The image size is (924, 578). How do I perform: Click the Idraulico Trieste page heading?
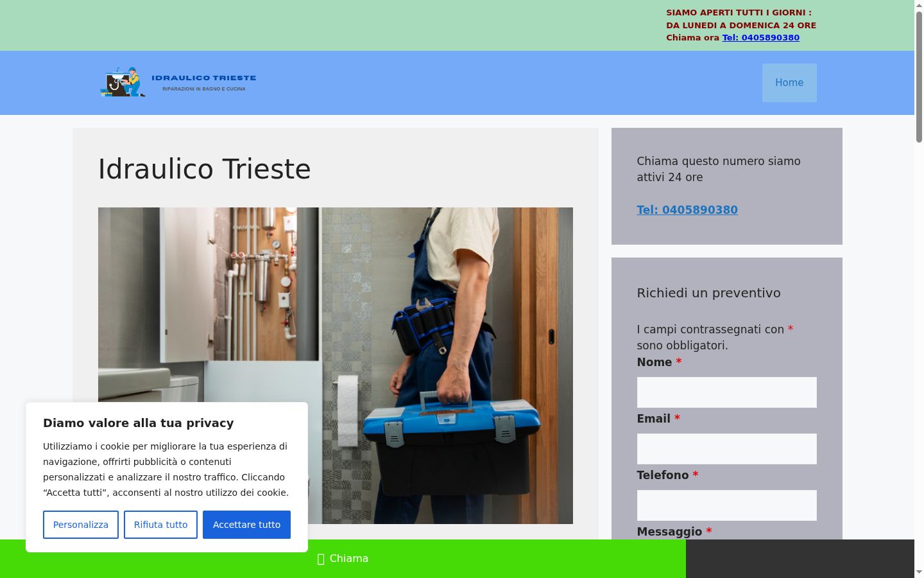(x=205, y=170)
